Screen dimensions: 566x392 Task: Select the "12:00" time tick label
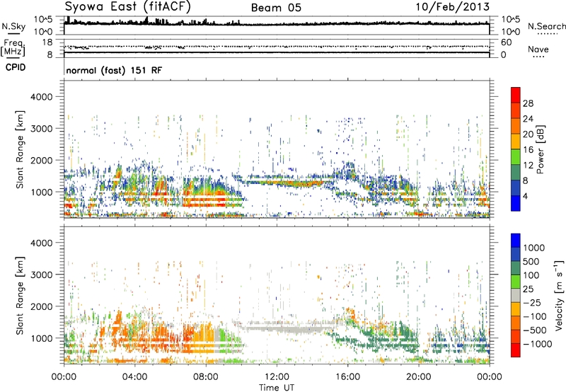[x=277, y=377]
